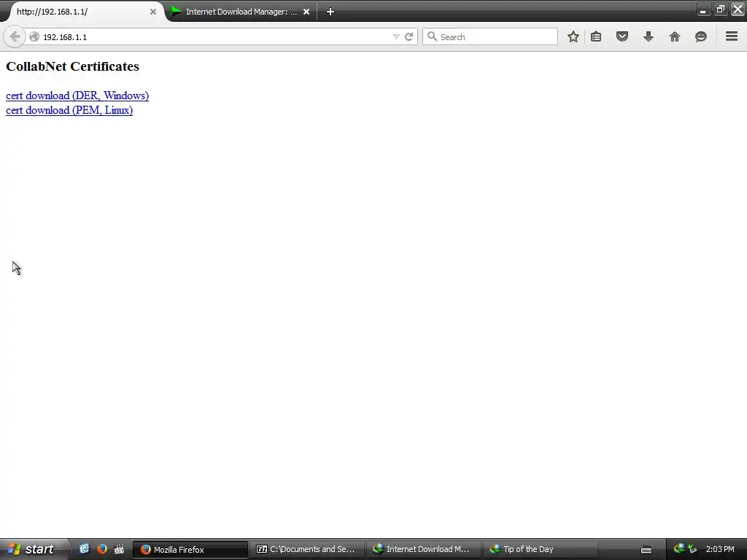Open the Firefox hamburger menu

pyautogui.click(x=732, y=36)
